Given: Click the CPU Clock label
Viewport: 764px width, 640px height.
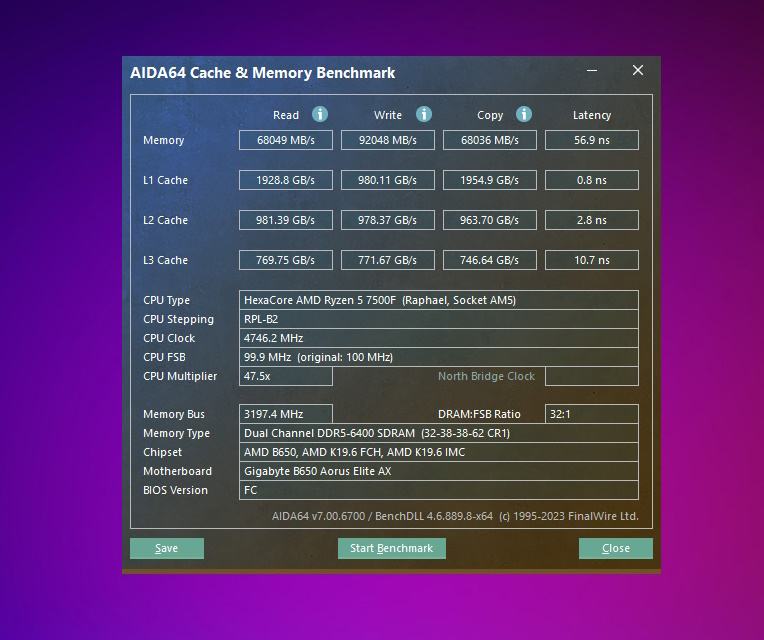Looking at the screenshot, I should 169,338.
